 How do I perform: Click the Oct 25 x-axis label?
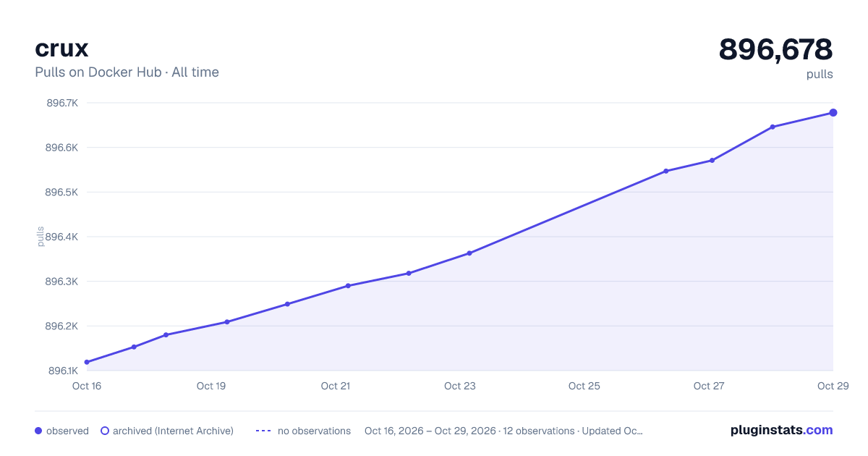coord(584,386)
